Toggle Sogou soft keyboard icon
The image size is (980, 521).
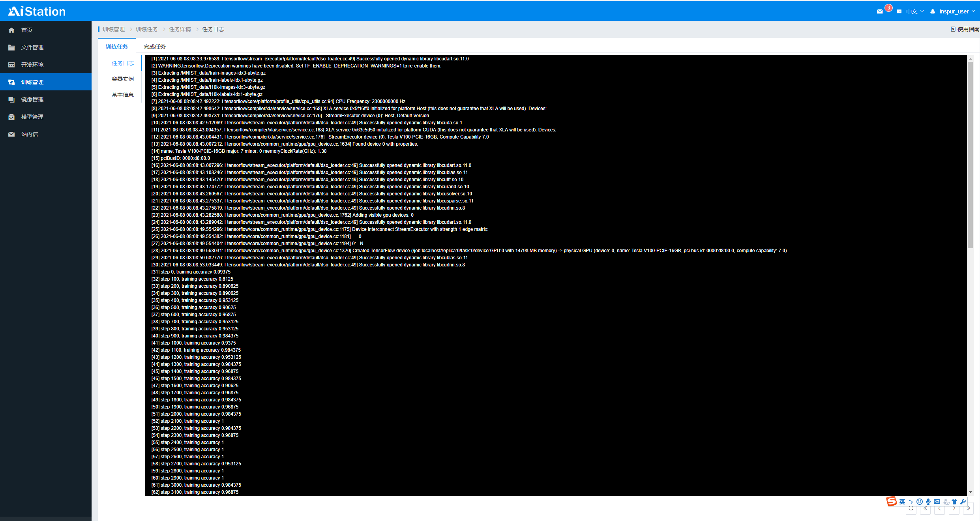937,502
